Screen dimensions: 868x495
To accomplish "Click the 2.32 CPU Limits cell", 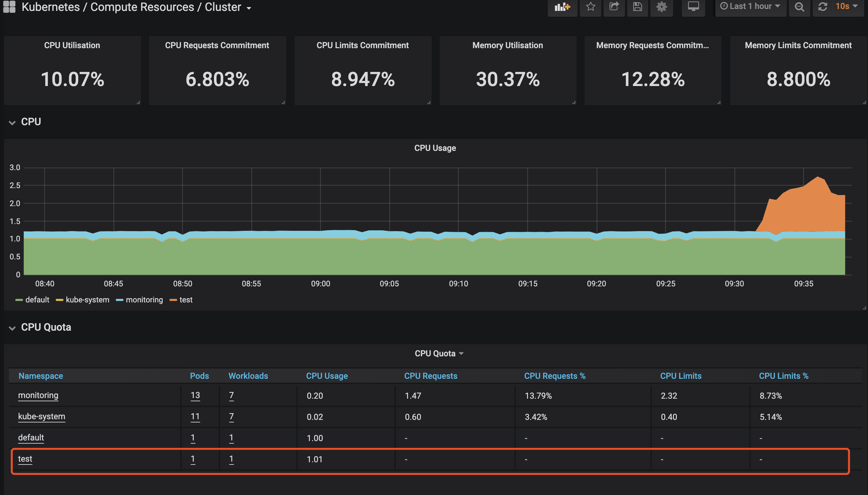I will click(669, 396).
